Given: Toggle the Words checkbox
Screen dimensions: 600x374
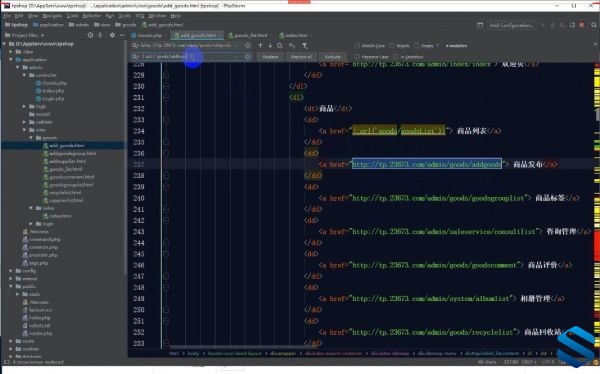Looking at the screenshot, I should pos(391,46).
